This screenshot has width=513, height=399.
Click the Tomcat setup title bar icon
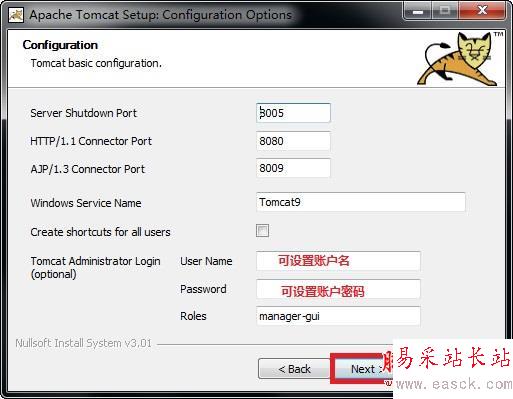click(16, 15)
